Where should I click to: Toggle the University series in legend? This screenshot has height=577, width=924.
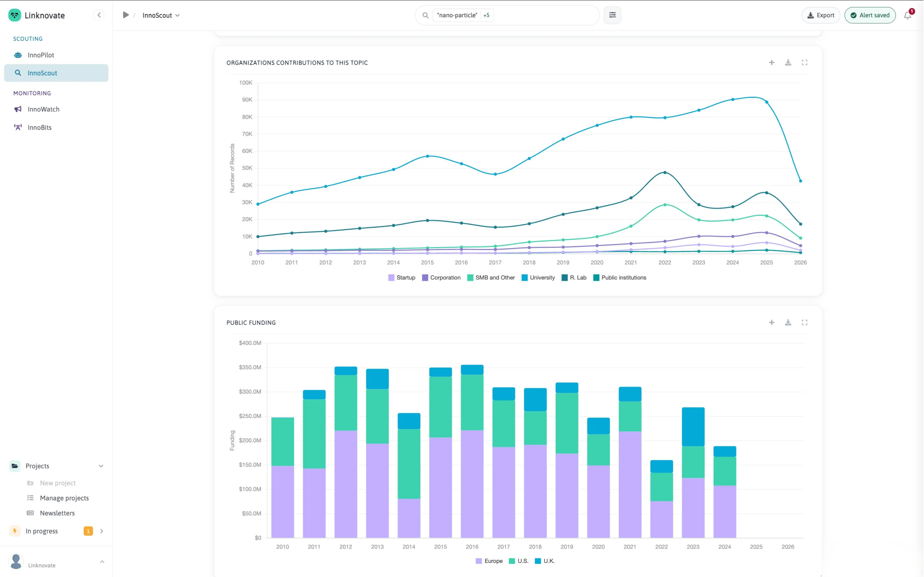tap(538, 278)
